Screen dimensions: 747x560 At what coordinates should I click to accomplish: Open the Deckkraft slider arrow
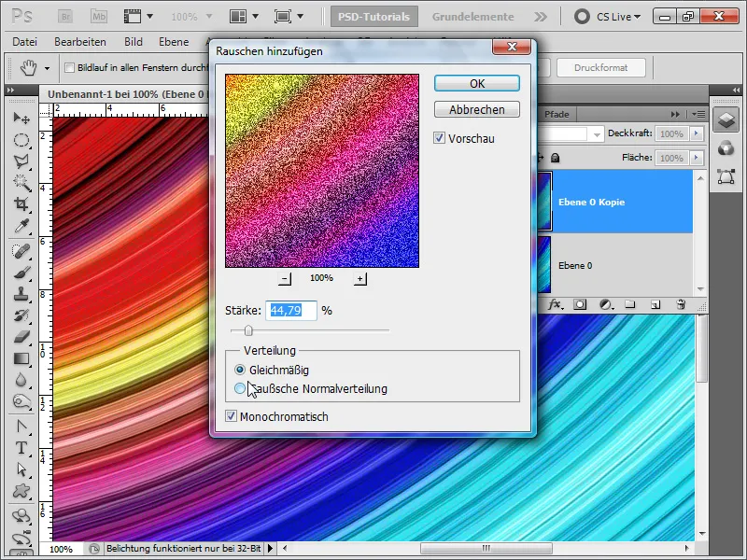click(x=697, y=133)
